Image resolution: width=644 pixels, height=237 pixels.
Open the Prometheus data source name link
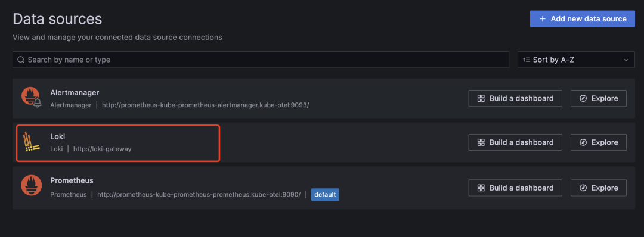72,180
